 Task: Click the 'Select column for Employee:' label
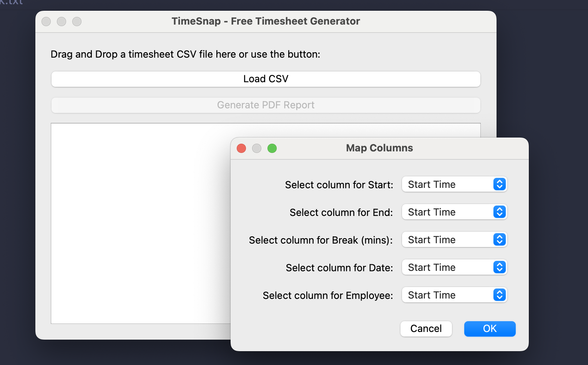tap(328, 295)
